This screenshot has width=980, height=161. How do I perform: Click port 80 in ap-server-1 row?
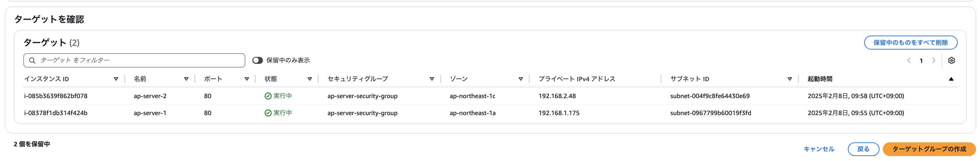[x=207, y=113]
